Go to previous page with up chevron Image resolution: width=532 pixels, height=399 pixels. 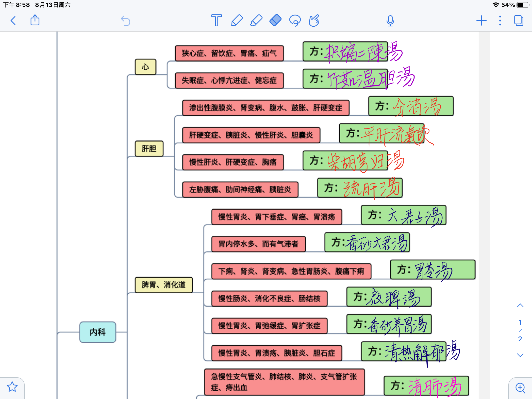pos(520,305)
